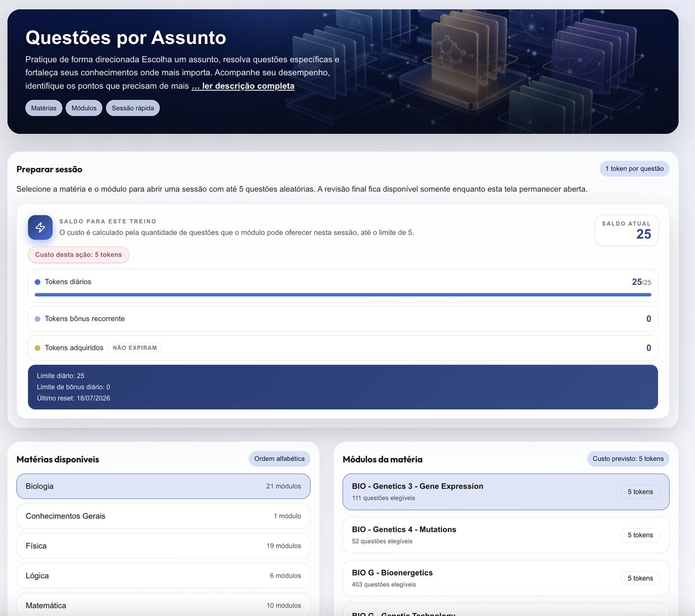
Task: Select the Biologia subject
Action: coord(163,486)
